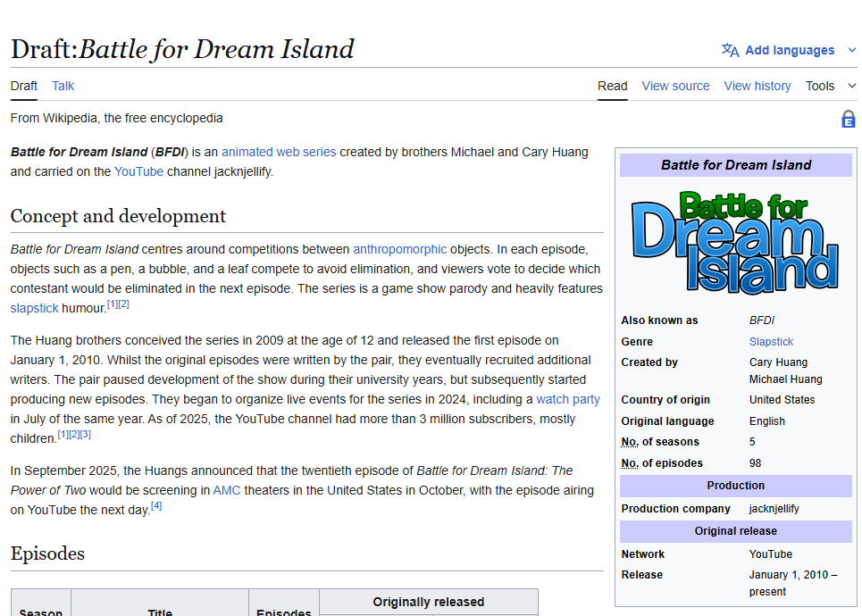Follow the anthropomorphic link

[399, 249]
